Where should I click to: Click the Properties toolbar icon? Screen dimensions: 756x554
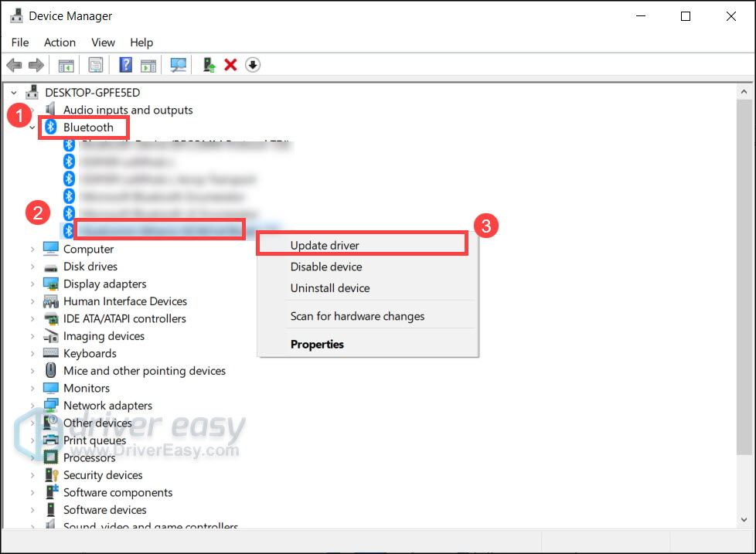click(x=96, y=66)
